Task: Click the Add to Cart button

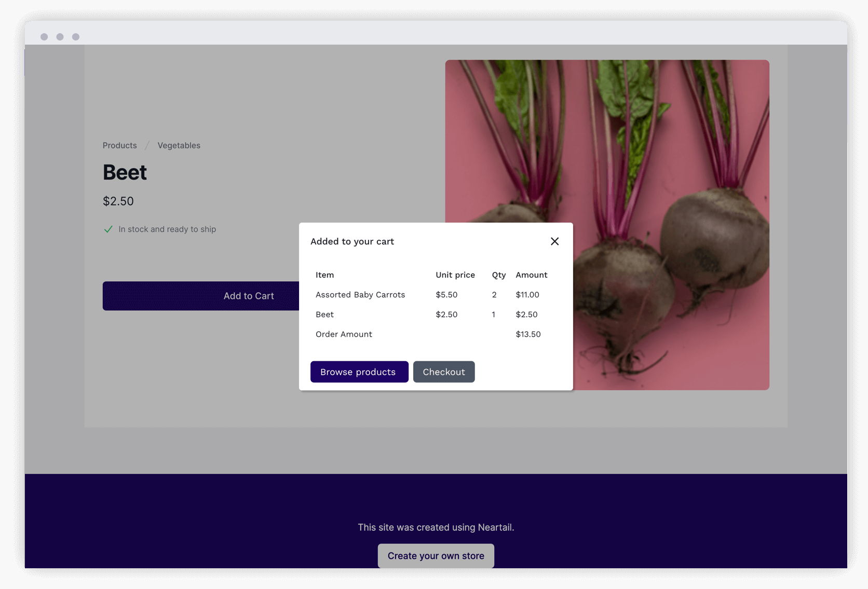Action: point(249,296)
